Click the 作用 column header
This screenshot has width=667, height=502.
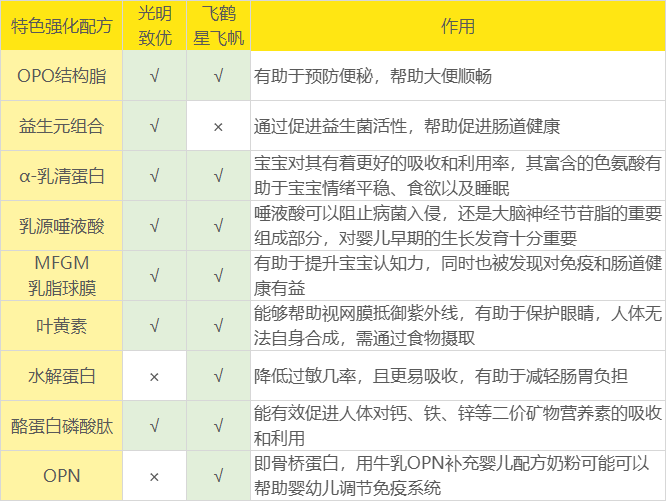(x=457, y=27)
